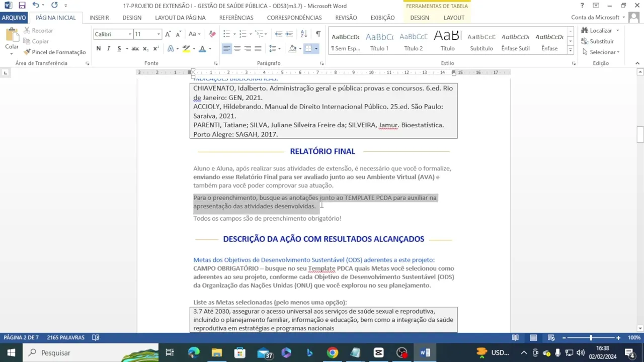Open multilevel list dropdown

[x=267, y=34]
